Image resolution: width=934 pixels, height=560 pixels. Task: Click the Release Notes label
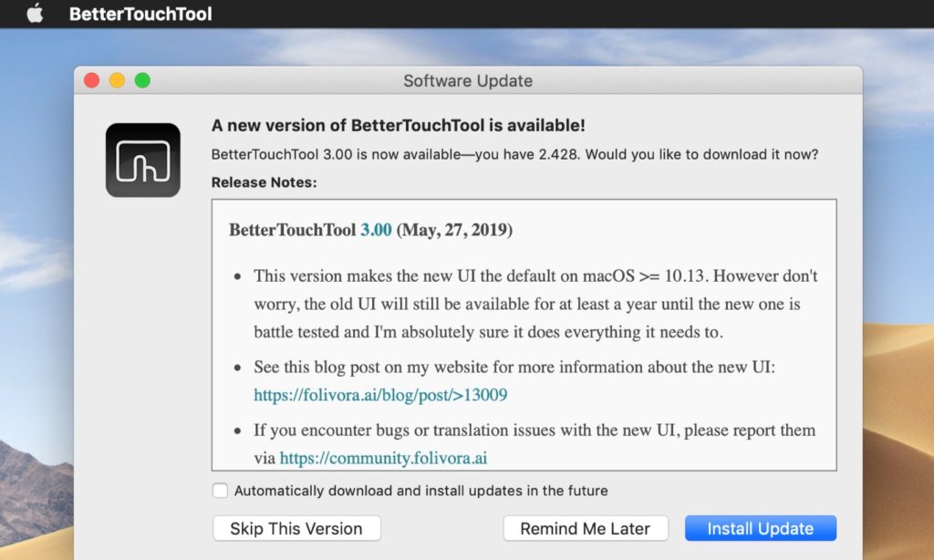[x=262, y=181]
